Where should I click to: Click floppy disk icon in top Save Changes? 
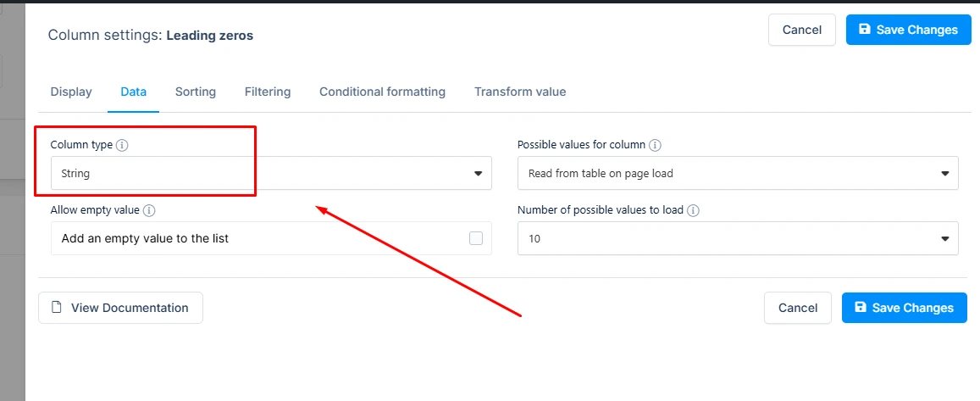click(x=865, y=30)
